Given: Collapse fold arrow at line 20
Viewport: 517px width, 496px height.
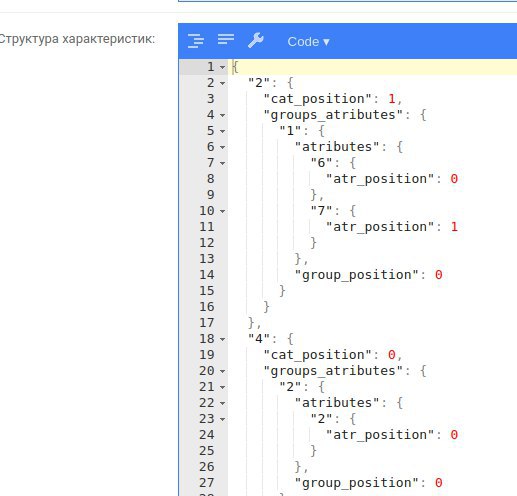Looking at the screenshot, I should pos(222,371).
